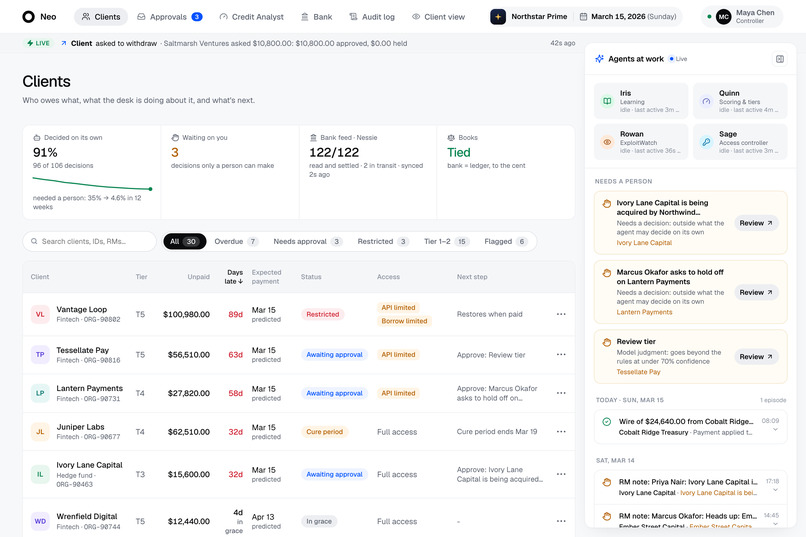Filter by Needs approval

pyautogui.click(x=307, y=241)
